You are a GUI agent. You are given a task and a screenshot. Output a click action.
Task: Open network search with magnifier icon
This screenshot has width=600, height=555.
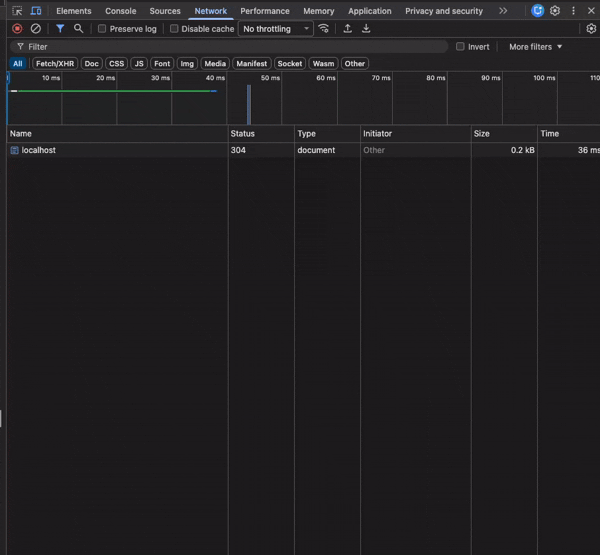point(79,29)
